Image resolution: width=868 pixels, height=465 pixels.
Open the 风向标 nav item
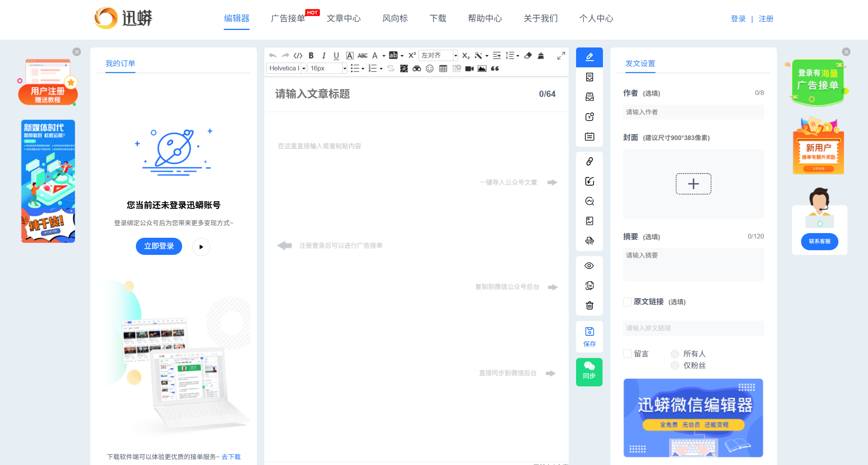click(395, 18)
